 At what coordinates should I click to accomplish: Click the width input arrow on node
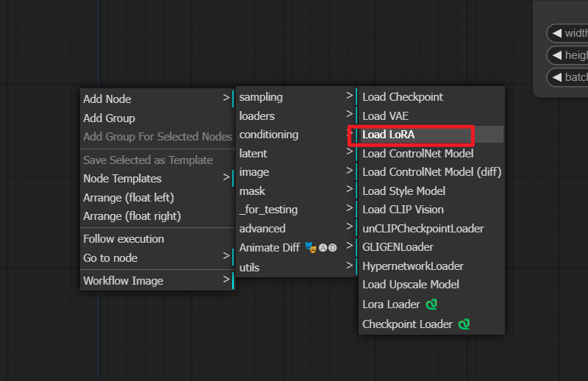[x=556, y=33]
